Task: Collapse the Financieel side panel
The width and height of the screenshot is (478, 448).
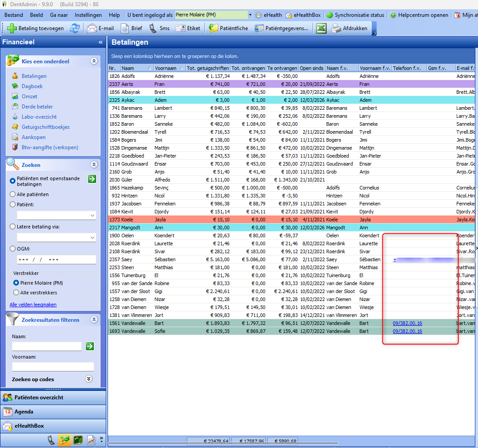Action: coord(100,42)
